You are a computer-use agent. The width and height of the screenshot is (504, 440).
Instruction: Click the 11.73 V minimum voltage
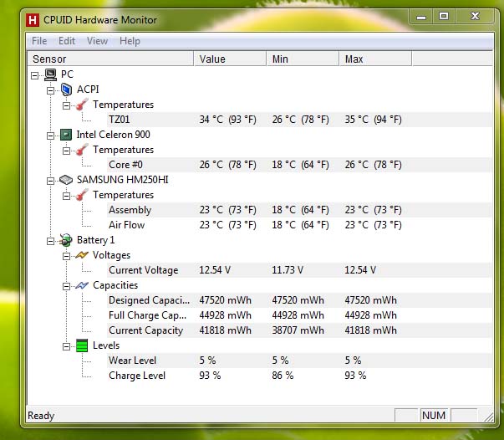click(x=288, y=270)
